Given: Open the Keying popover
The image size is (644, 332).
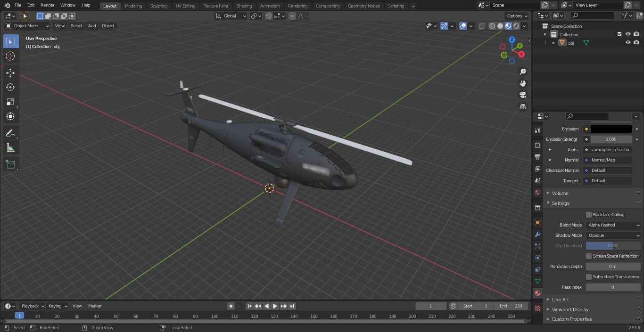Looking at the screenshot, I should pos(58,306).
